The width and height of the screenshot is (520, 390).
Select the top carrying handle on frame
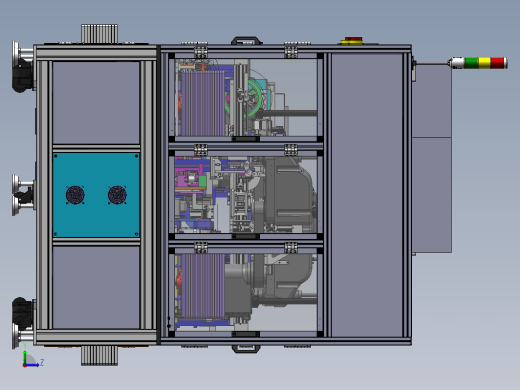click(x=246, y=40)
